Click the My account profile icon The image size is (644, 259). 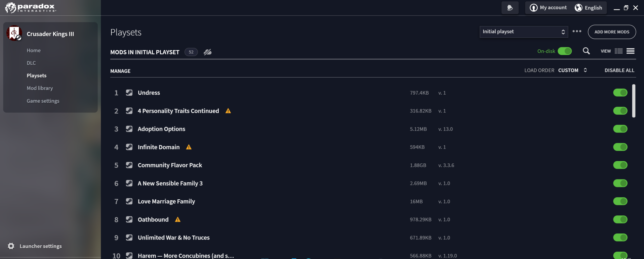point(533,8)
